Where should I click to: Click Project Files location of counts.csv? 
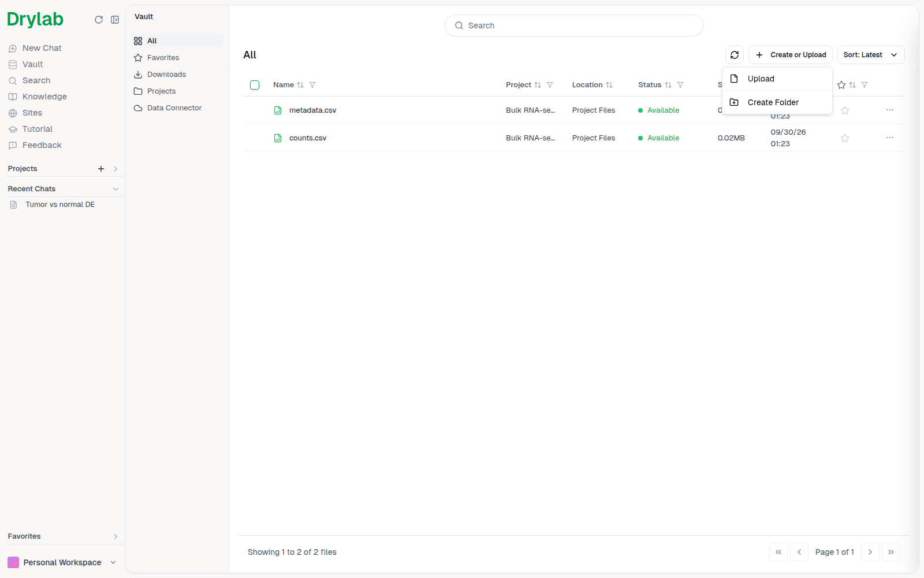[594, 138]
